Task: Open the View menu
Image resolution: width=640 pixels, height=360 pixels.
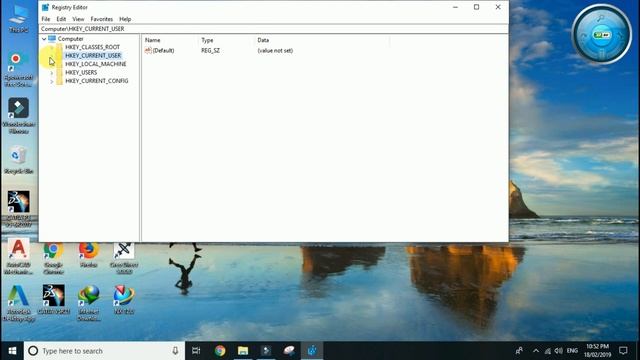Action: pyautogui.click(x=78, y=19)
